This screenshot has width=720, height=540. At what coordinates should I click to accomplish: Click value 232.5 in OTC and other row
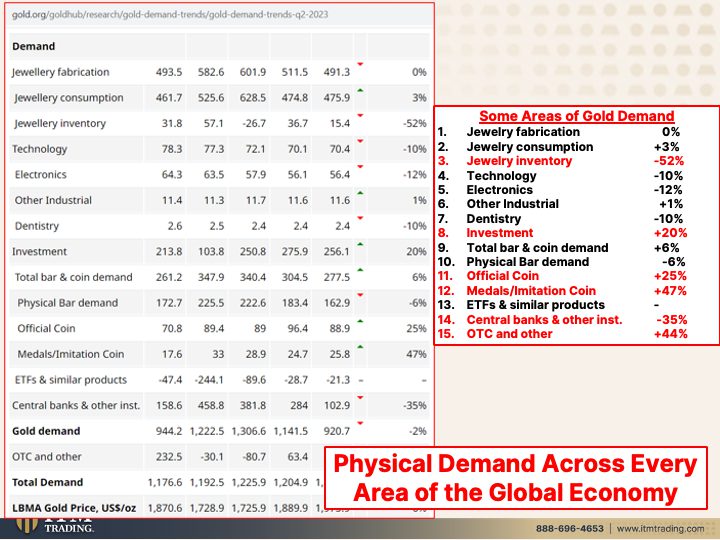point(169,457)
